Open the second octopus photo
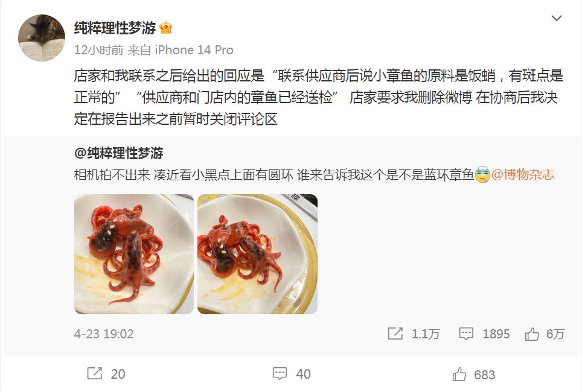The height and width of the screenshot is (392, 582). pos(257,254)
